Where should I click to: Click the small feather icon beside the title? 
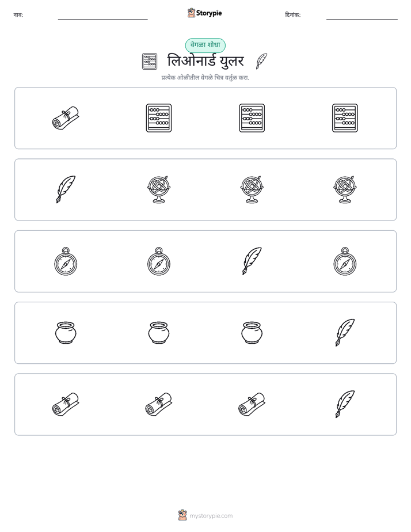(261, 61)
